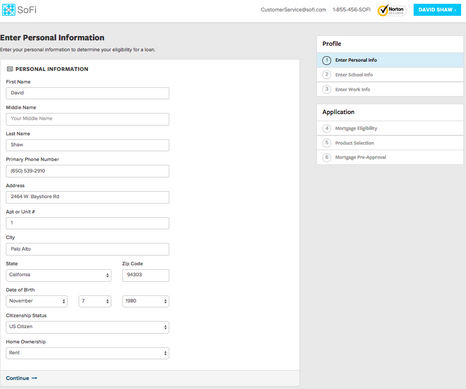Select the Enter School Info step
The width and height of the screenshot is (466, 389).
coord(390,75)
